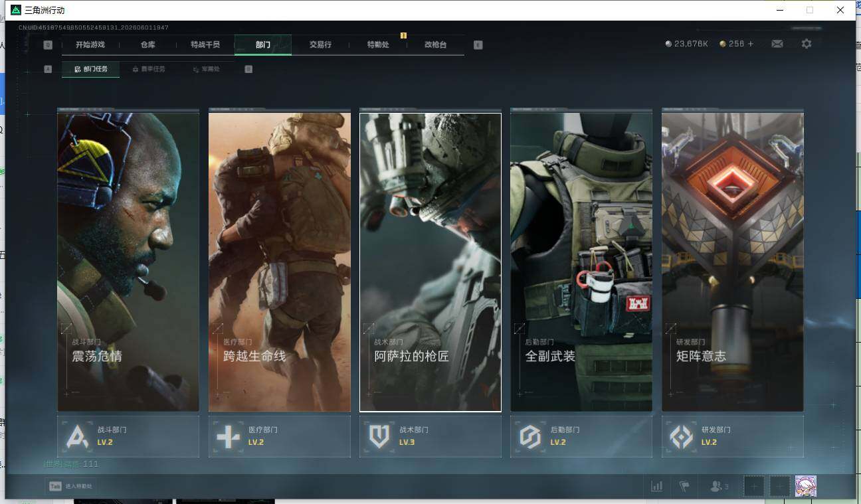Screen dimensions: 861x504
Task: Click the gold coin 256 balance
Action: [x=732, y=44]
